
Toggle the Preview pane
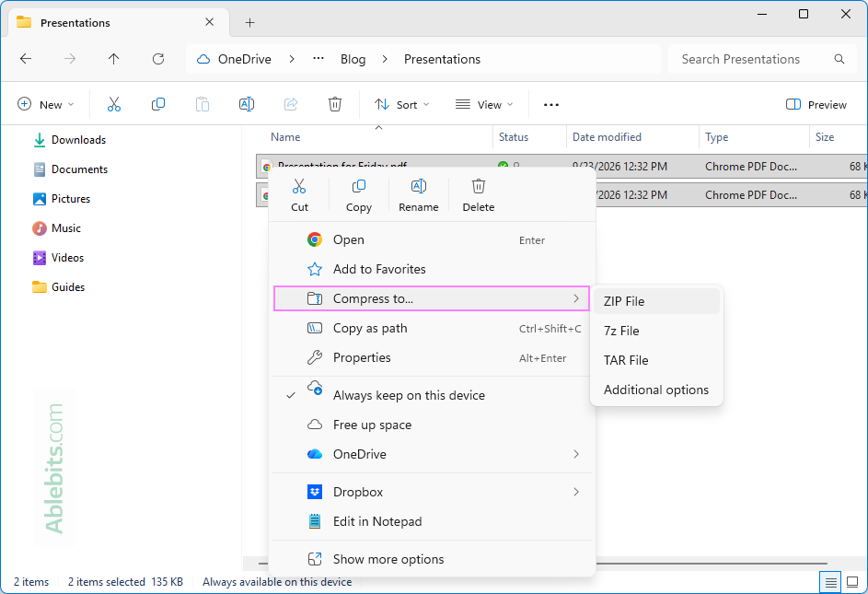point(816,104)
